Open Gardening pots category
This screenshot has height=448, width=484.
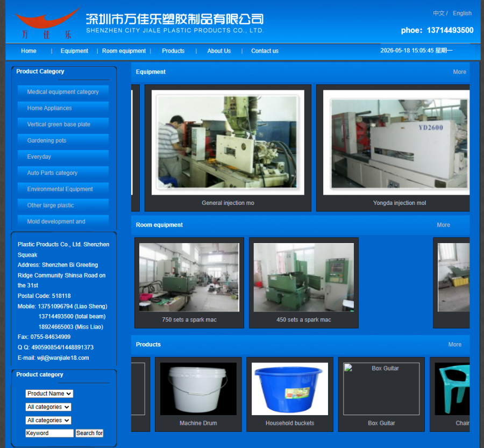[63, 140]
